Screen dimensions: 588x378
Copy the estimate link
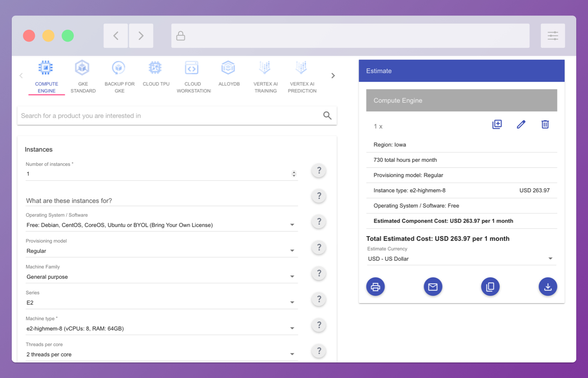(490, 287)
